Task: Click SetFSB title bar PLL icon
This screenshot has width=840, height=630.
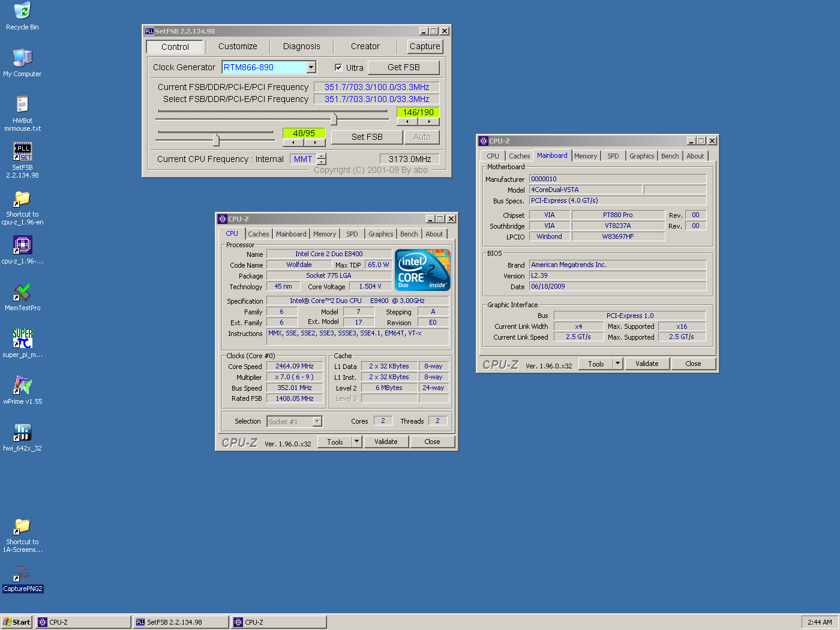Action: point(149,31)
